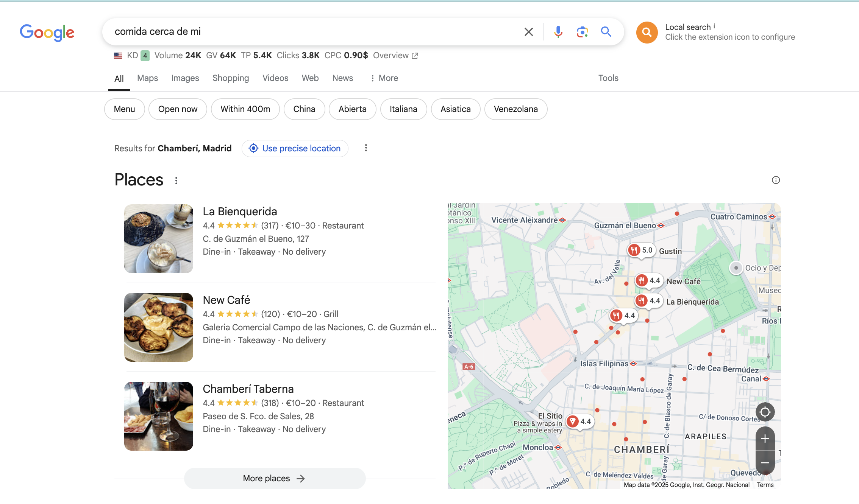Open Google Lens image search icon
The image size is (859, 504).
click(x=582, y=32)
